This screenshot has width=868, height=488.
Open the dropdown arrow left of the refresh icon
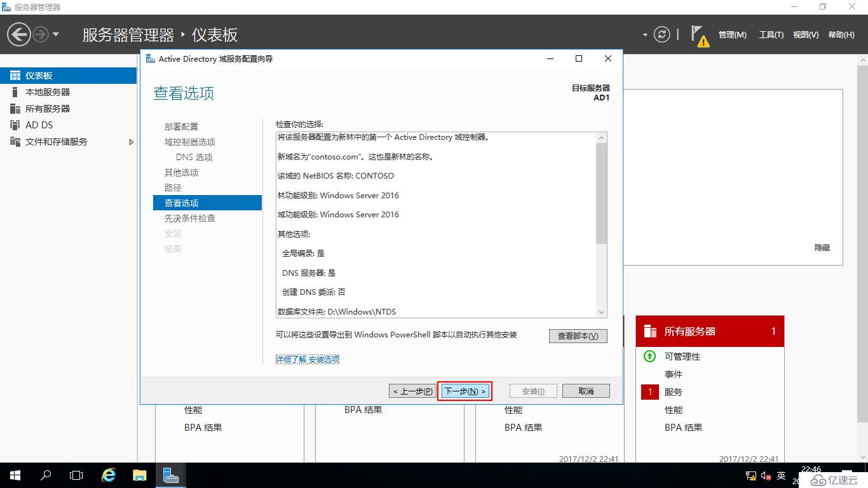click(x=645, y=35)
